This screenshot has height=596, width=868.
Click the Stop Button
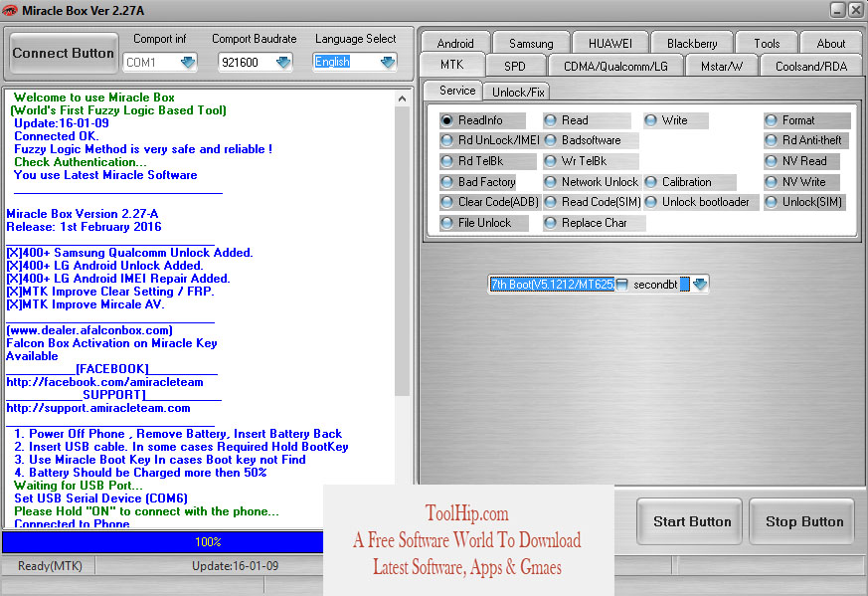[804, 521]
